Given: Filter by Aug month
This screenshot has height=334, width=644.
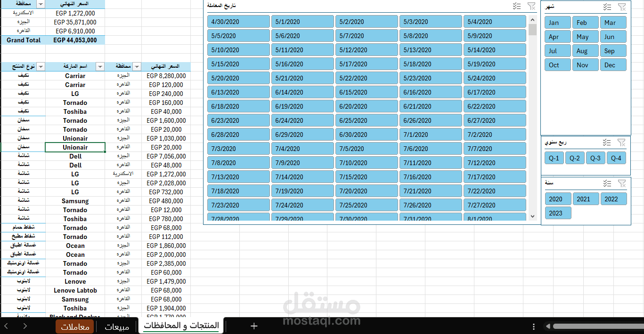Looking at the screenshot, I should click(x=586, y=51).
